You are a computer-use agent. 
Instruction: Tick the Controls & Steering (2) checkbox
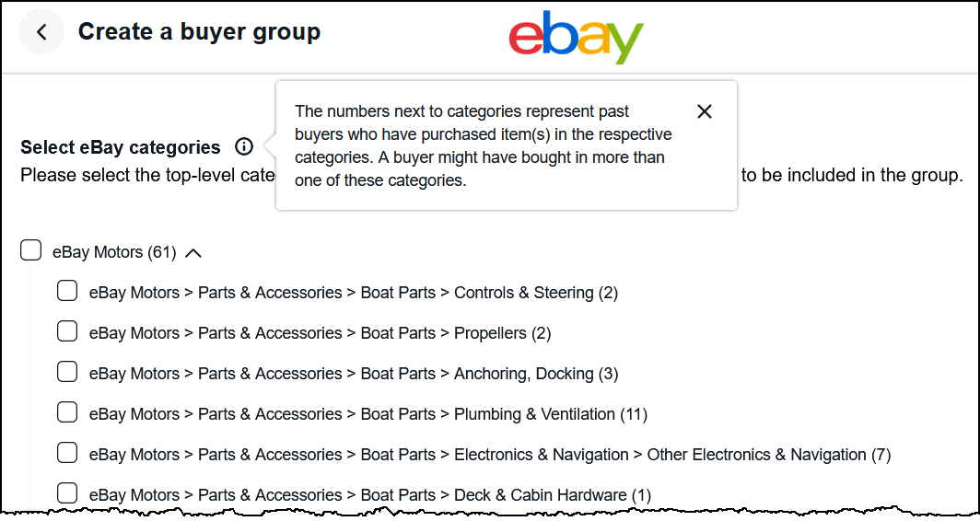(67, 291)
